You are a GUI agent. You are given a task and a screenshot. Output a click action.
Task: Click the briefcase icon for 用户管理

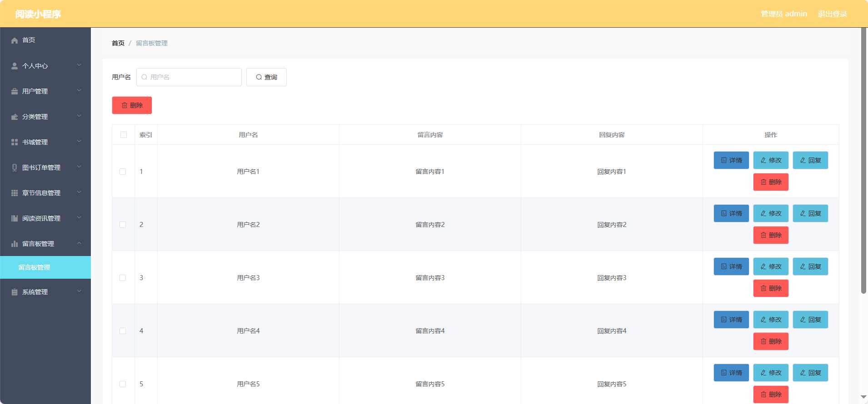15,91
